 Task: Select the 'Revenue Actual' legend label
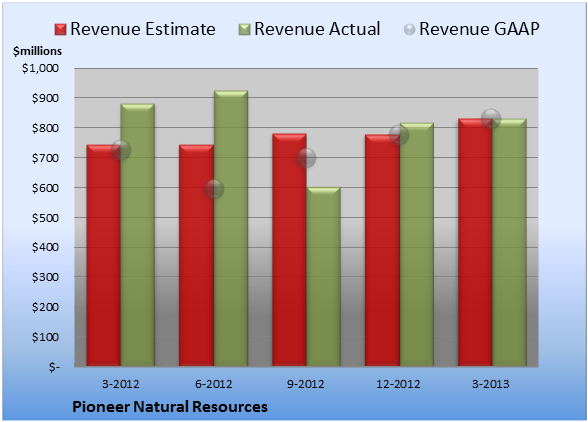click(317, 29)
